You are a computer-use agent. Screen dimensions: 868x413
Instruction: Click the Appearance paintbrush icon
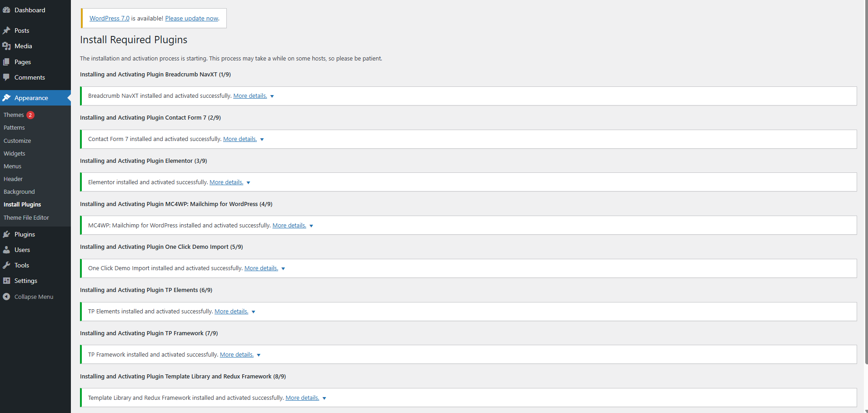(6, 98)
